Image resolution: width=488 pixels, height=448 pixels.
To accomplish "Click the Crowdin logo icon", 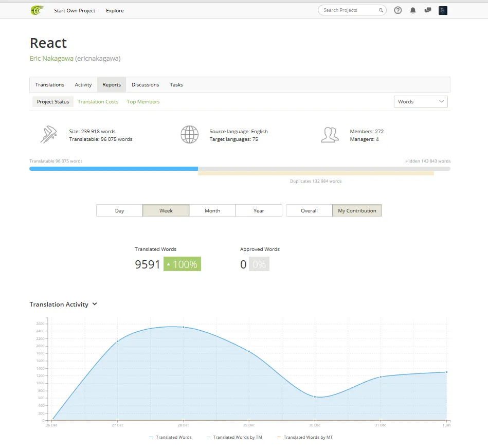I will click(x=37, y=10).
